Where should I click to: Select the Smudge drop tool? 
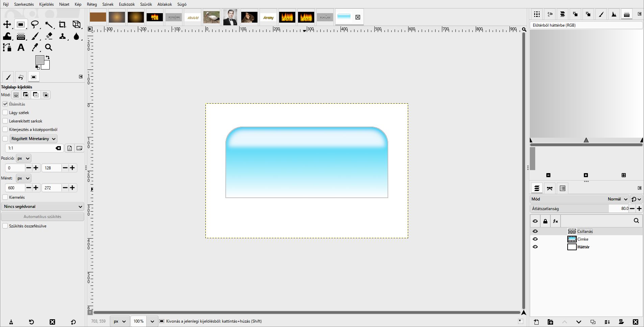click(x=76, y=36)
